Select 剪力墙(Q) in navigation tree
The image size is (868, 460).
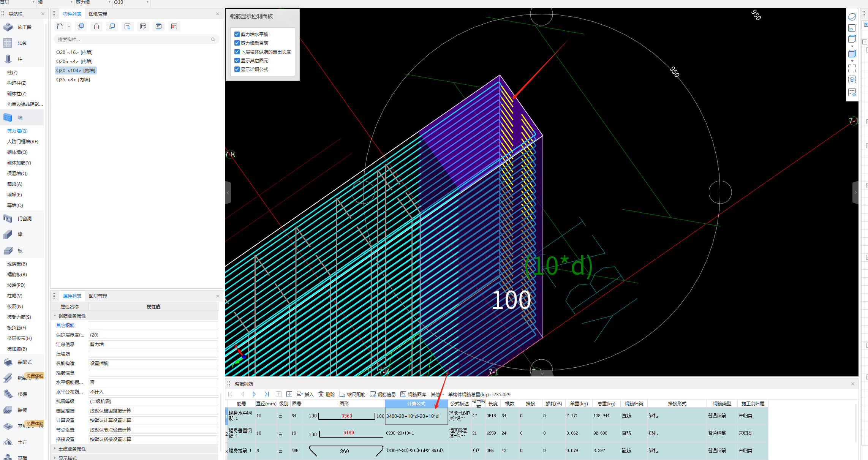coord(17,131)
